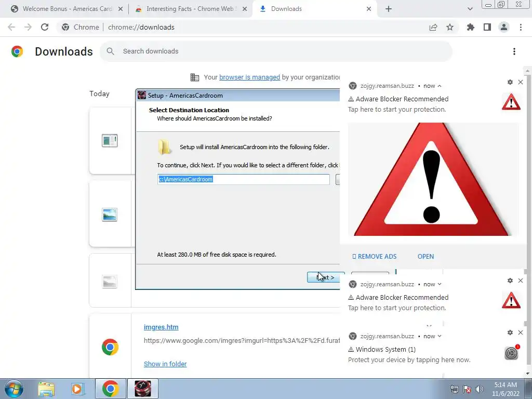Click the install folder path field
Image resolution: width=532 pixels, height=399 pixels.
point(243,179)
